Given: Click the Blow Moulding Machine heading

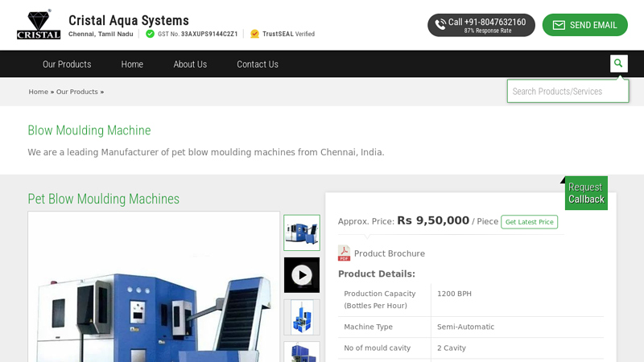Looking at the screenshot, I should [x=89, y=130].
